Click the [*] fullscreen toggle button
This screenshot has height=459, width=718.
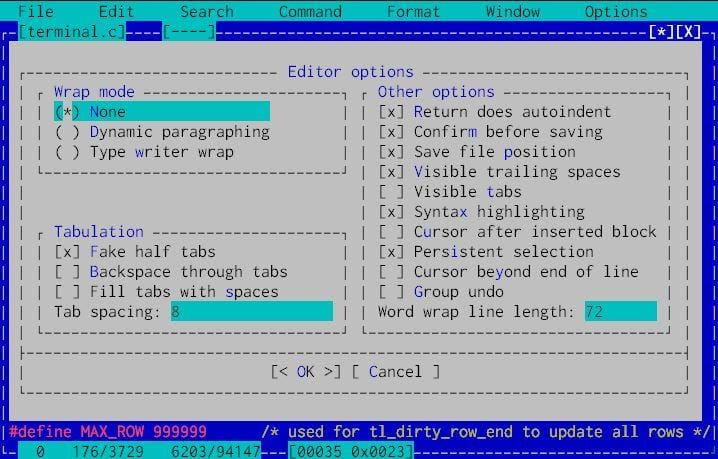point(661,32)
